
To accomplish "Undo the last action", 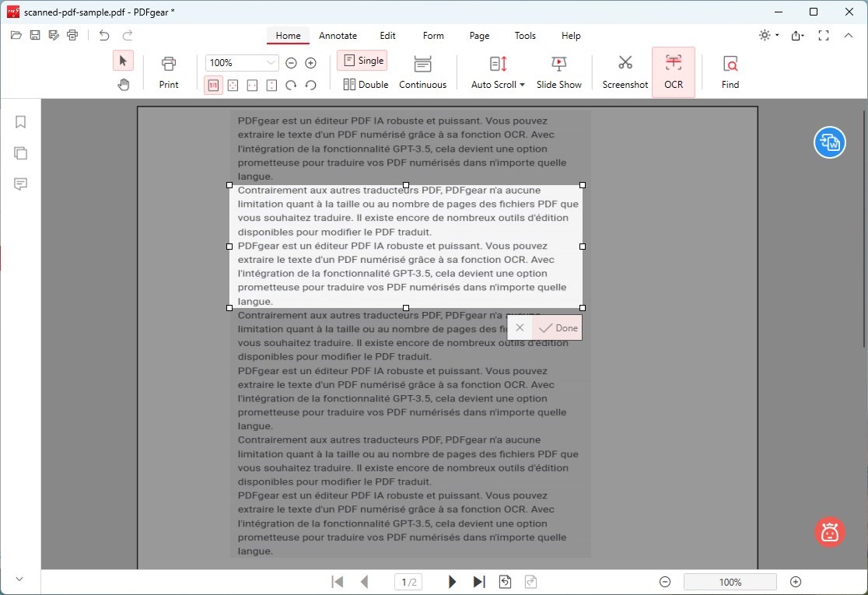I will click(104, 36).
